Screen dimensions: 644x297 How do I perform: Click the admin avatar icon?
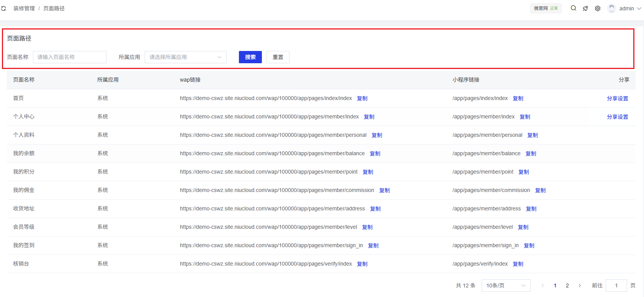pos(611,8)
